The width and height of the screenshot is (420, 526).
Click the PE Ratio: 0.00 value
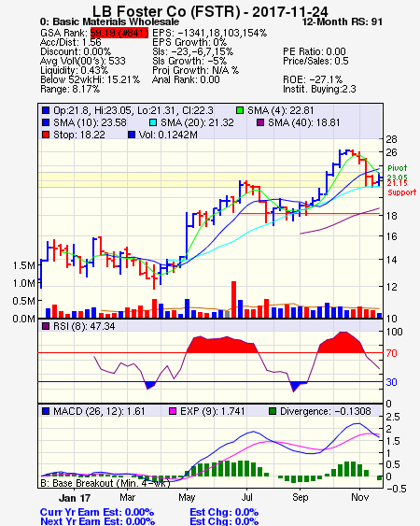point(315,51)
